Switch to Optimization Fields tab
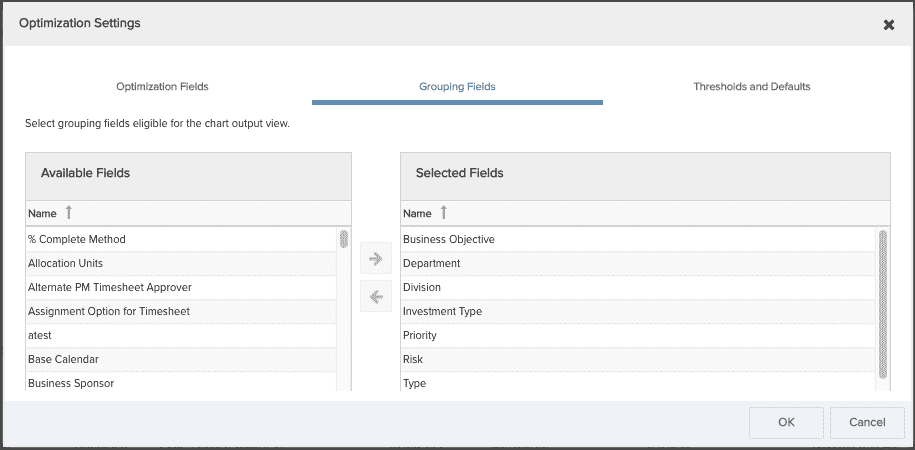This screenshot has height=450, width=915. click(162, 86)
